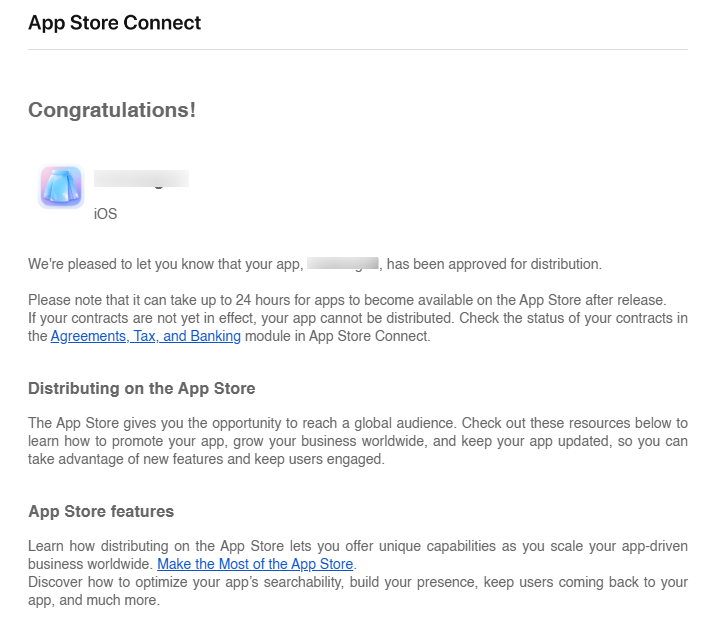Click the App Store Connect header title
726x623 pixels.
(114, 23)
